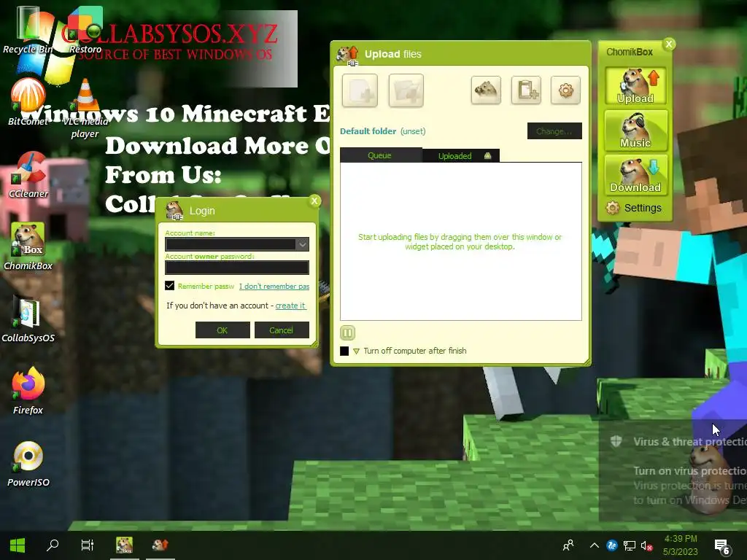
Task: Open the People icon in taskbar
Action: (x=568, y=545)
